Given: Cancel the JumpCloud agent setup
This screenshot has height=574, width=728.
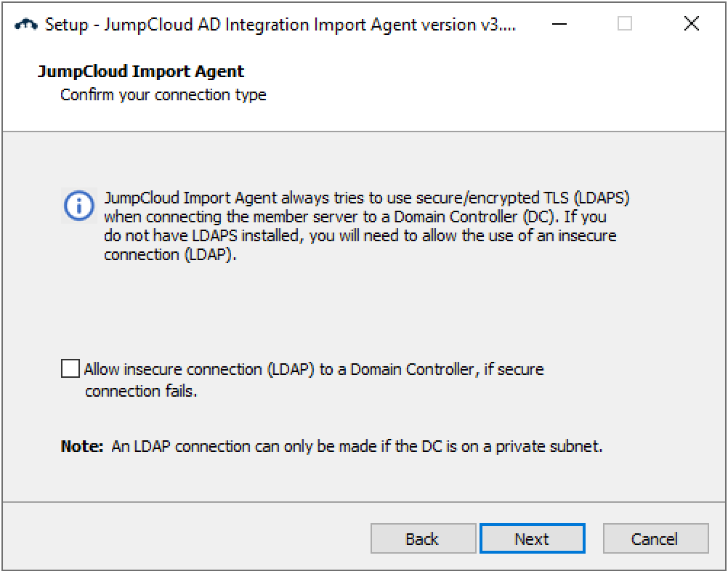Looking at the screenshot, I should click(x=655, y=539).
